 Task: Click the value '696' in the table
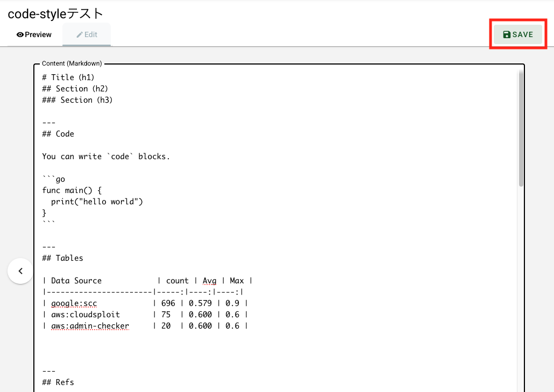click(168, 303)
